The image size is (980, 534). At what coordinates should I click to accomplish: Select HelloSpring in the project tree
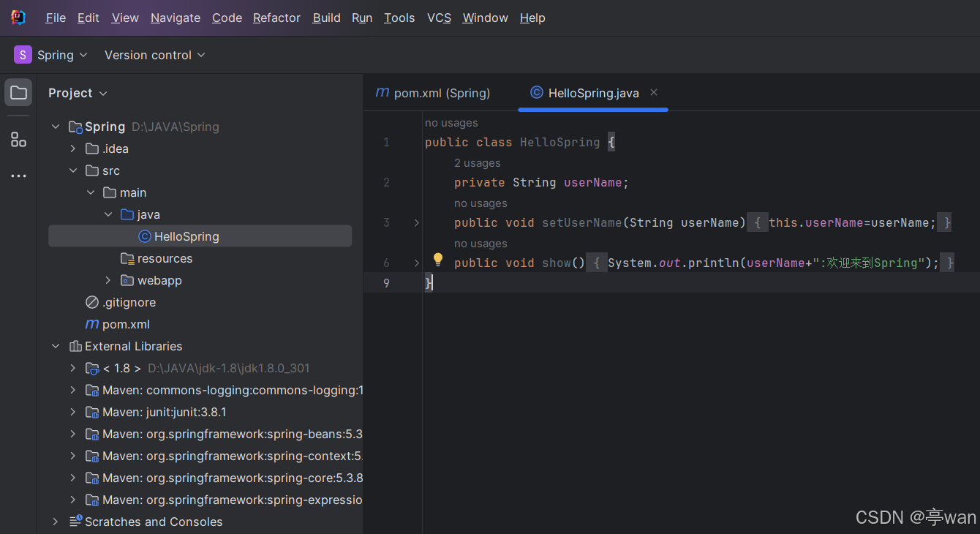[x=200, y=236]
